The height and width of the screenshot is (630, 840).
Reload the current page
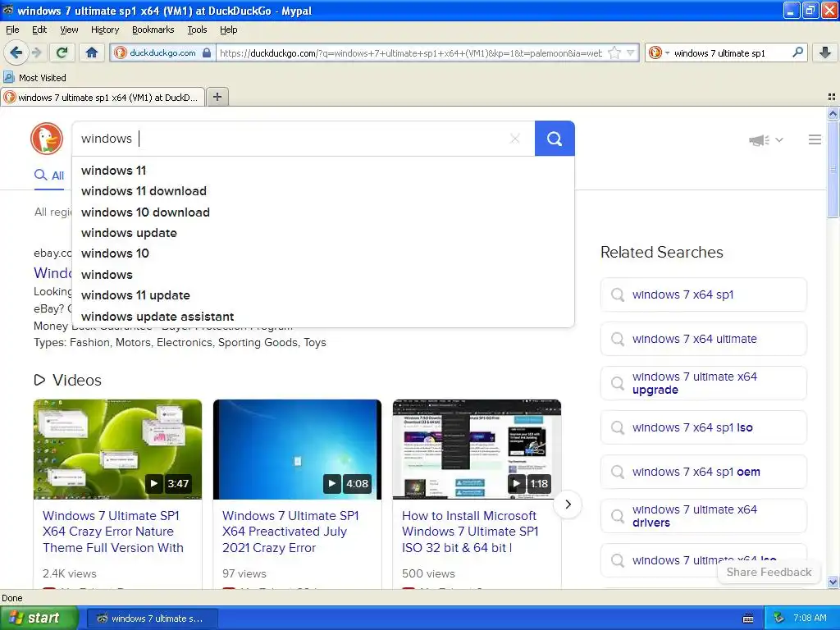pos(62,52)
